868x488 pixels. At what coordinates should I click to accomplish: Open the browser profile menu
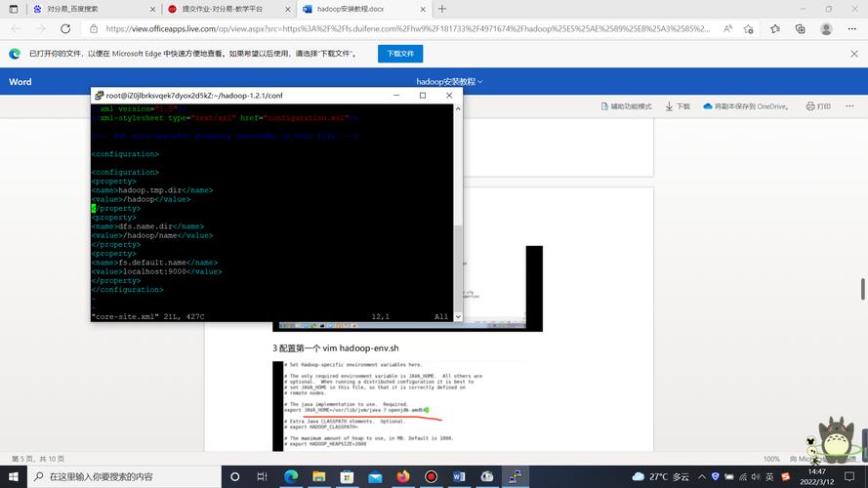click(826, 28)
